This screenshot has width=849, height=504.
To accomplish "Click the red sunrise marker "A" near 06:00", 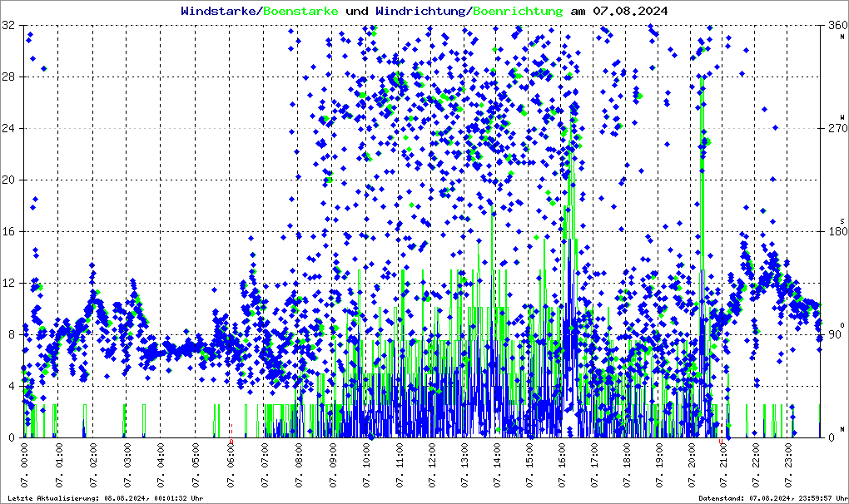I will (231, 442).
